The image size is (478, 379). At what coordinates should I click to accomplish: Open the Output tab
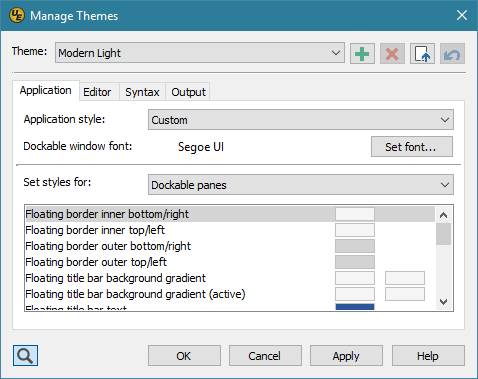(188, 92)
